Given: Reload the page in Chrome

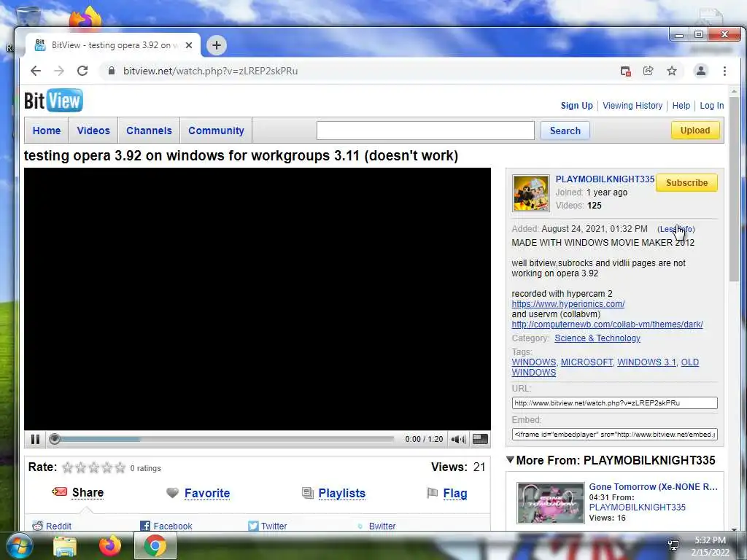Looking at the screenshot, I should (x=82, y=71).
